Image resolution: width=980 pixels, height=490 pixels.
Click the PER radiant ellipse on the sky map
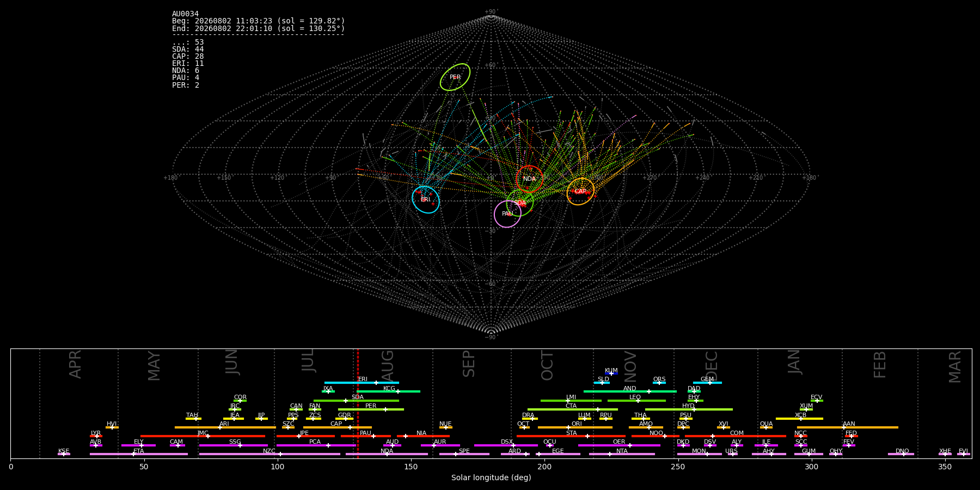pos(455,77)
